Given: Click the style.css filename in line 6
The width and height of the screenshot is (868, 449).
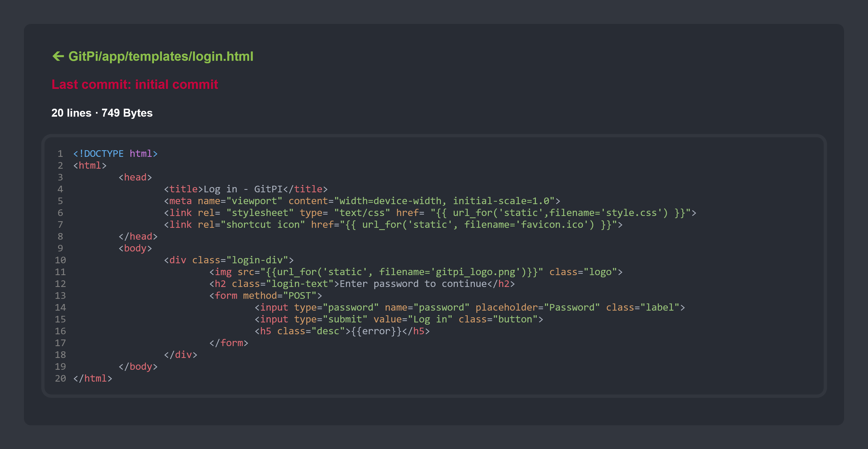Looking at the screenshot, I should pos(632,213).
